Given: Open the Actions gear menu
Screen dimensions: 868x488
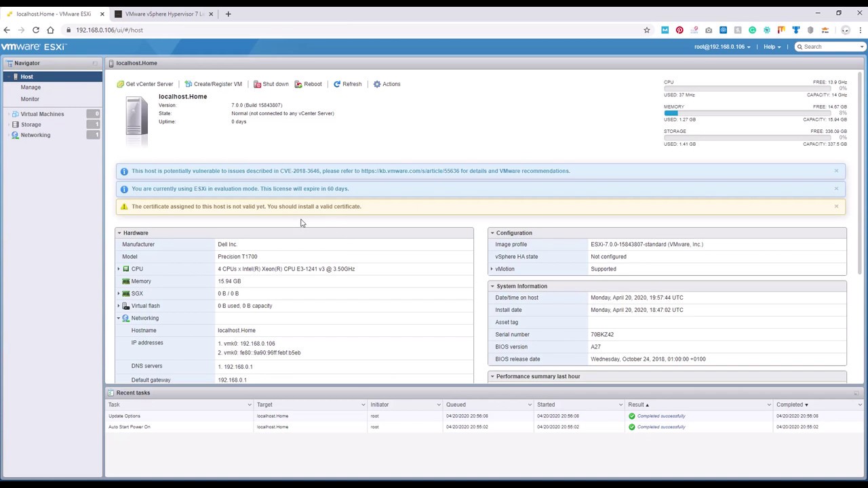Looking at the screenshot, I should (377, 84).
